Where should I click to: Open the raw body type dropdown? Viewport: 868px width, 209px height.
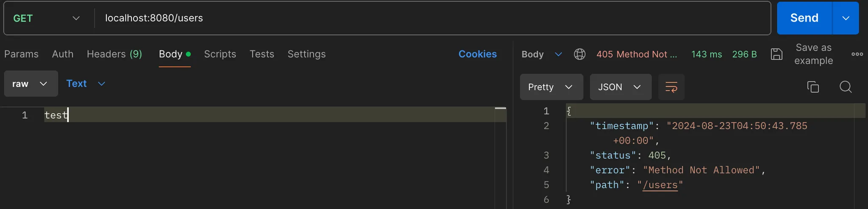point(31,84)
